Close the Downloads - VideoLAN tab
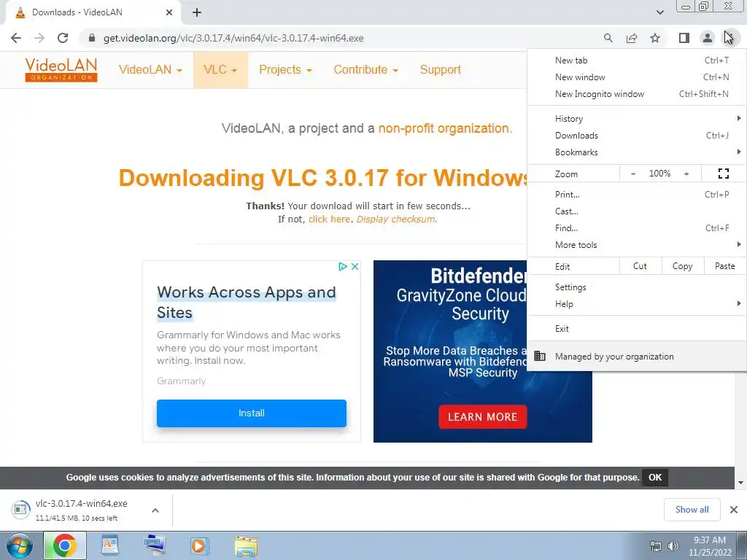The height and width of the screenshot is (560, 747). 169,12
